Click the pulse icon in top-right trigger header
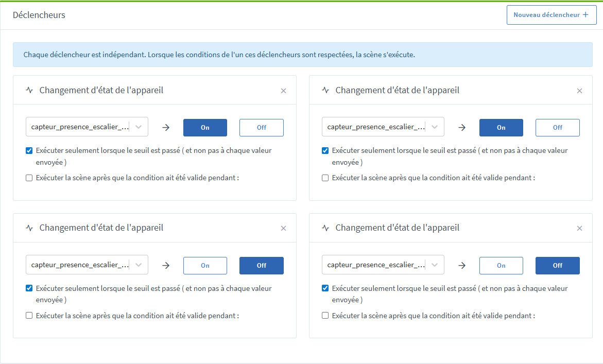Image resolution: width=603 pixels, height=364 pixels. pos(325,90)
